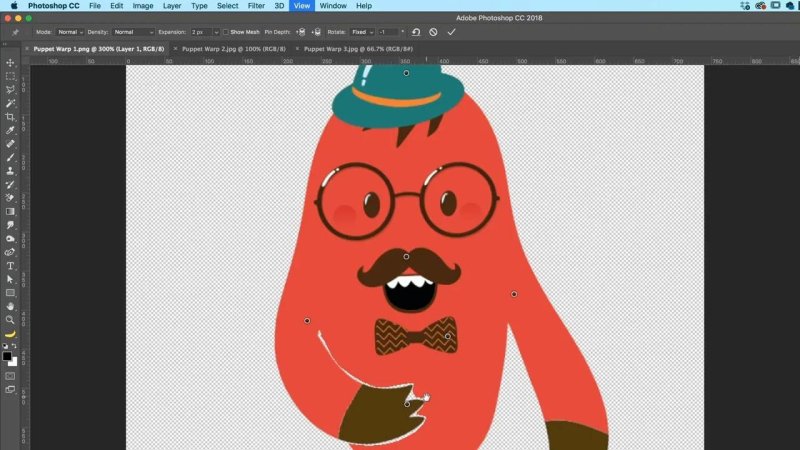This screenshot has height=450, width=800.
Task: Select the puppet pin on the mustache
Action: (406, 257)
